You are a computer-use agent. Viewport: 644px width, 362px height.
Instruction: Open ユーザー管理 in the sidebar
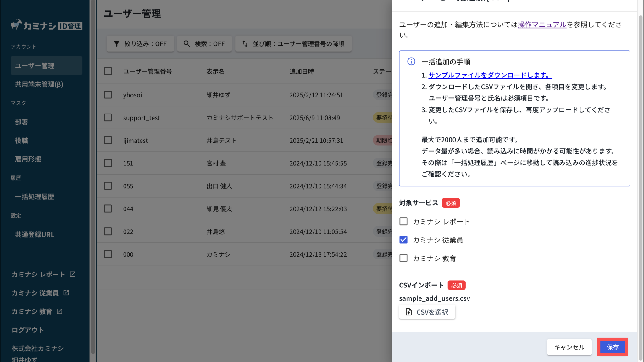47,65
